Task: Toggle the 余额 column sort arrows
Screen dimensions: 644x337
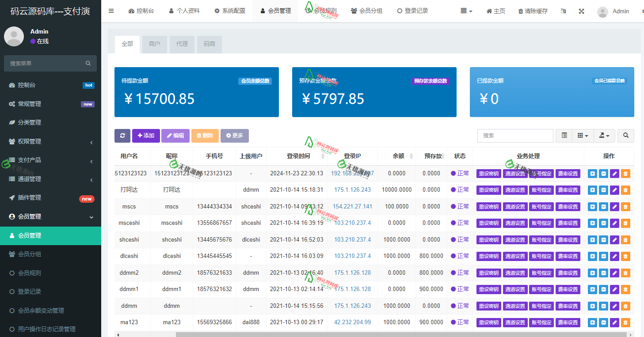Action: [411, 156]
